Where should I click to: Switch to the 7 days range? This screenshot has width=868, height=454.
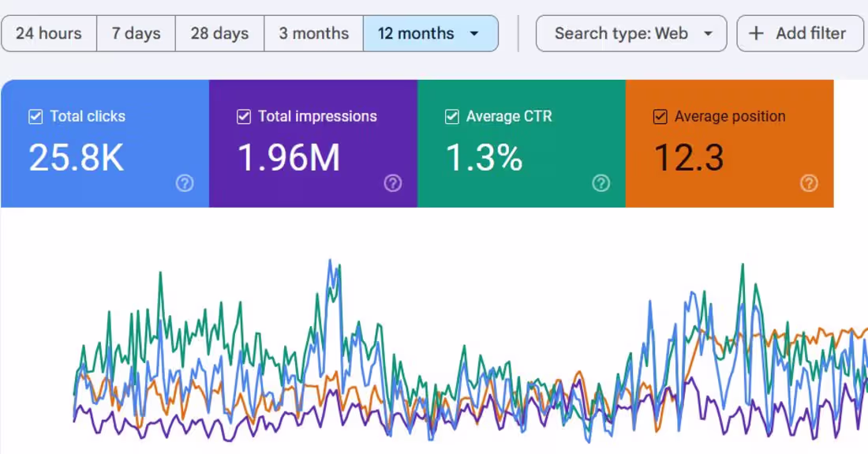(x=137, y=33)
